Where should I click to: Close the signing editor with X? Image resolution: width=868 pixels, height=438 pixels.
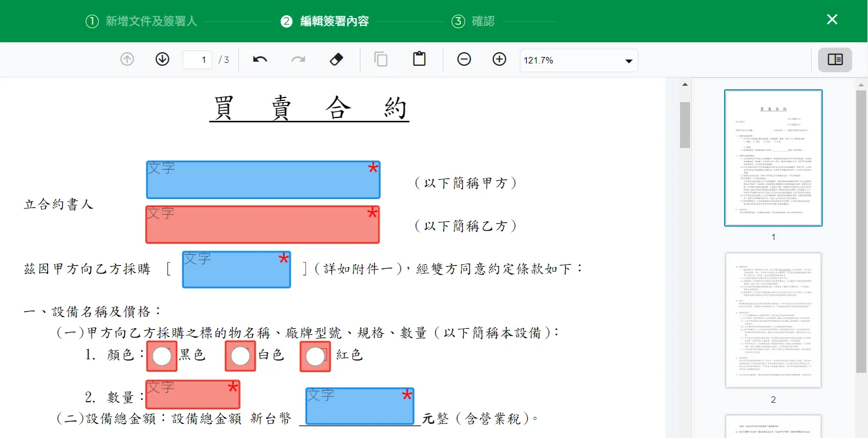832,19
